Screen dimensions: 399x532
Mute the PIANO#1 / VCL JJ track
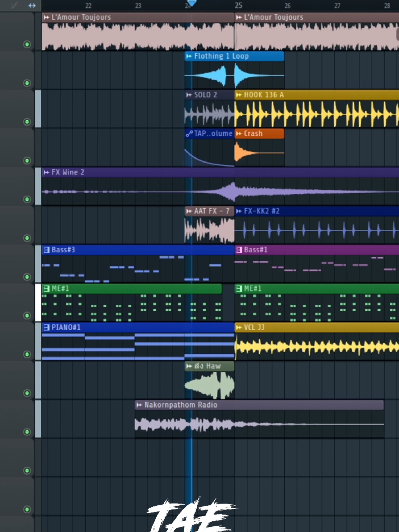tap(27, 354)
